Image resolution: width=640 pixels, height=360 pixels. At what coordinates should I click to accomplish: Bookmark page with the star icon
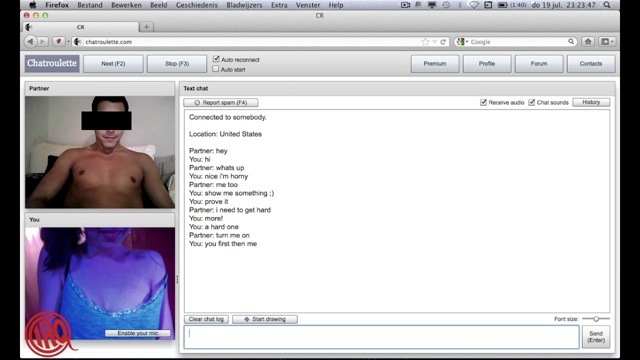(425, 42)
